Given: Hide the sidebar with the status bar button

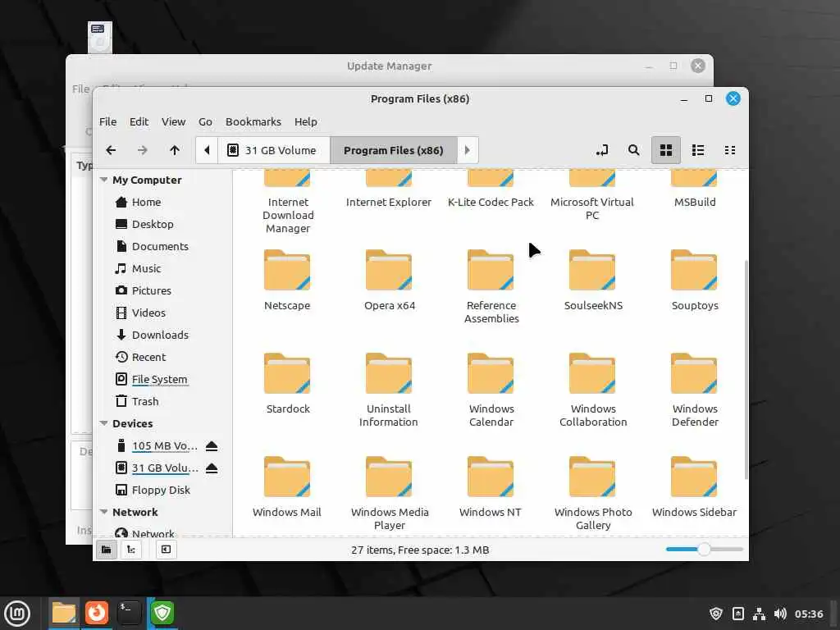Looking at the screenshot, I should tap(166, 550).
